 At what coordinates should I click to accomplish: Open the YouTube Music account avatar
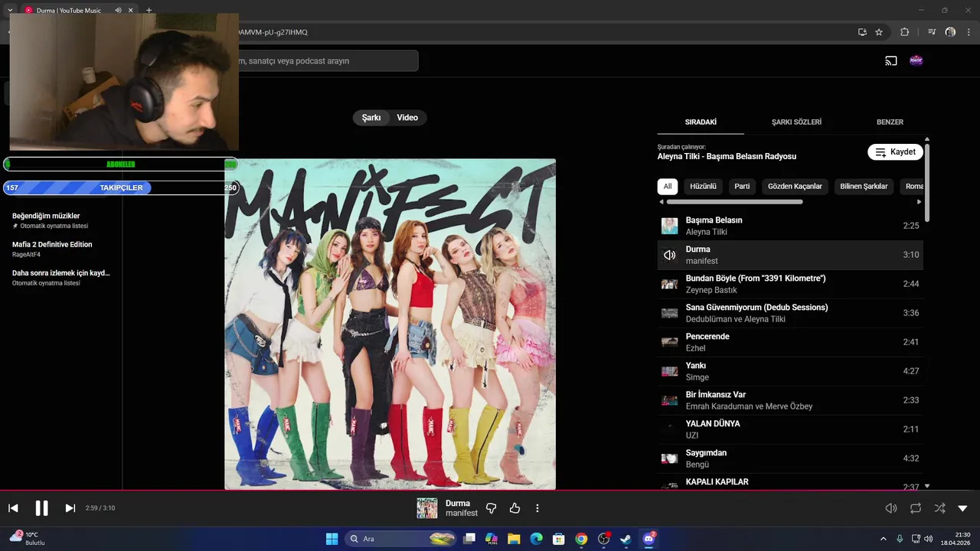click(916, 60)
